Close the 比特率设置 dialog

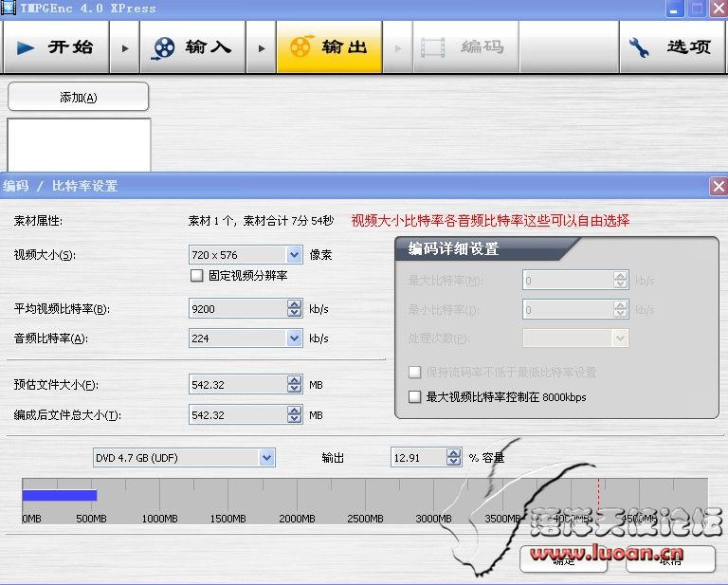[719, 187]
